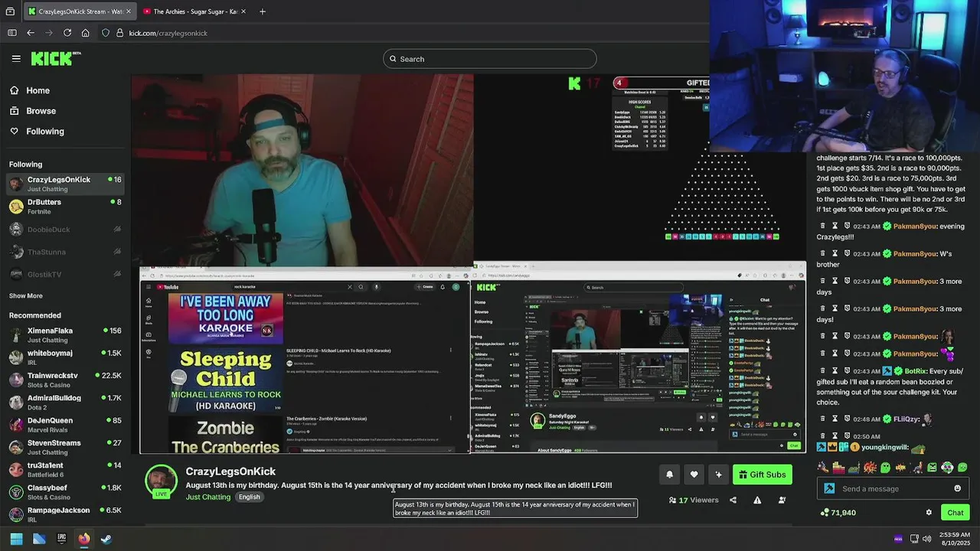Click the sparkle button beside Gift Subs
This screenshot has height=551, width=980.
coord(718,474)
